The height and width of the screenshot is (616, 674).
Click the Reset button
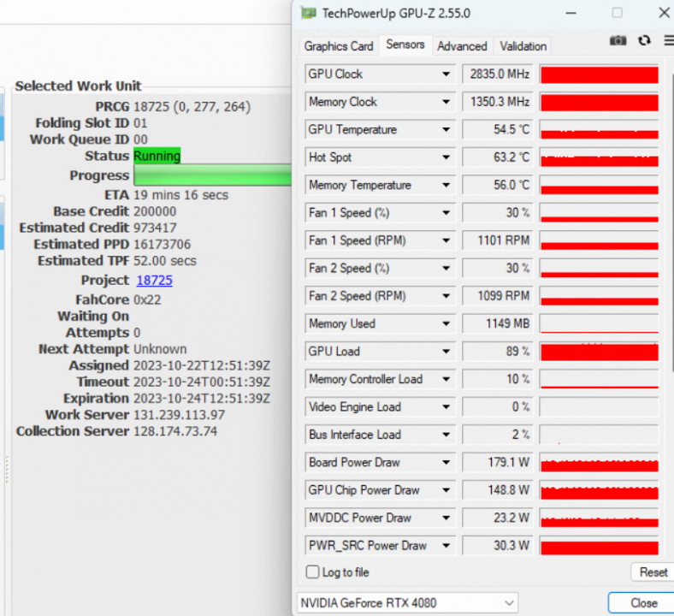pos(653,572)
